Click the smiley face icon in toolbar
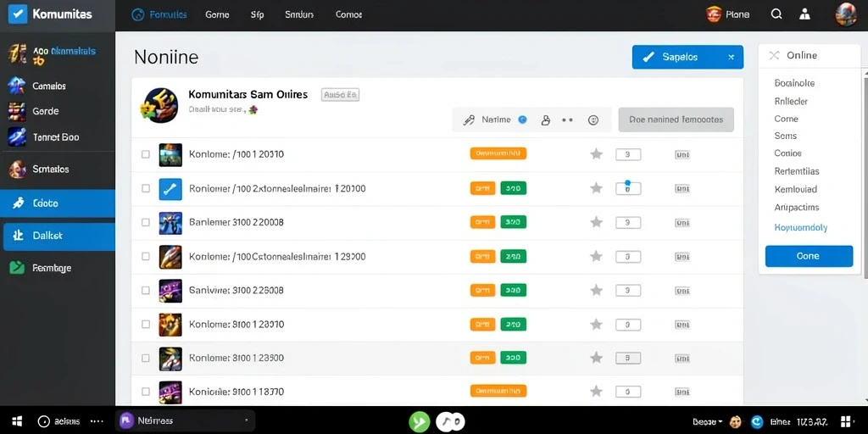Viewport: 868px width, 434px height. 593,120
